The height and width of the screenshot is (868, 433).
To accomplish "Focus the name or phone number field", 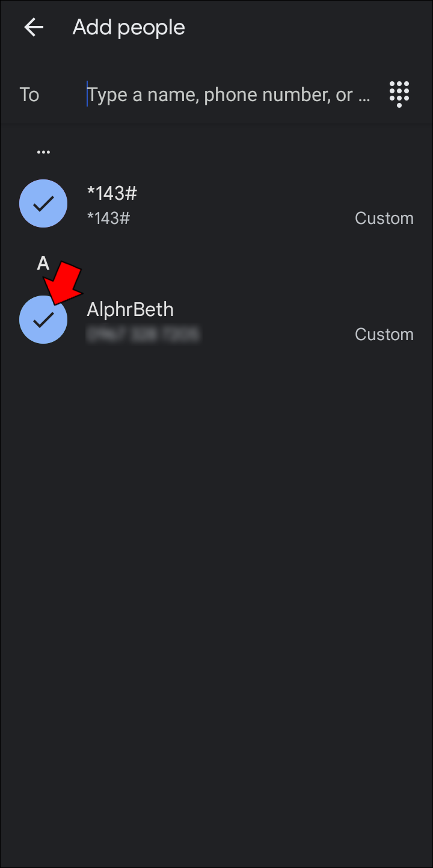I will click(x=229, y=95).
